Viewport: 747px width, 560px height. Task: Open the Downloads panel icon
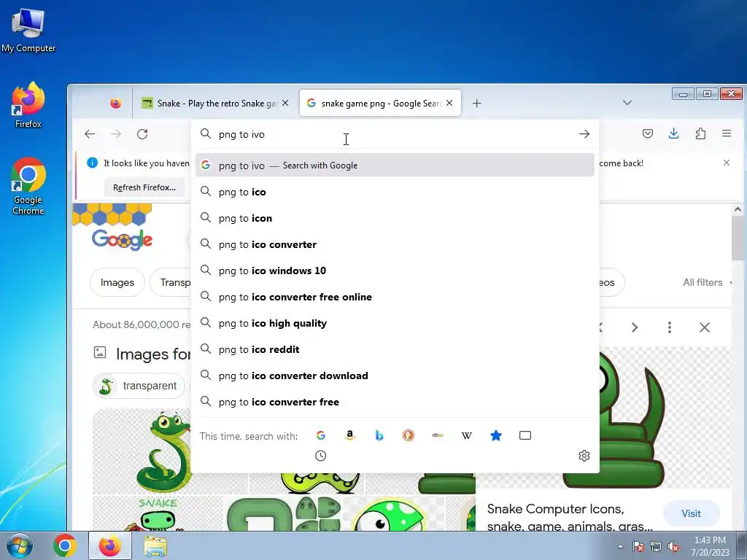coord(673,133)
